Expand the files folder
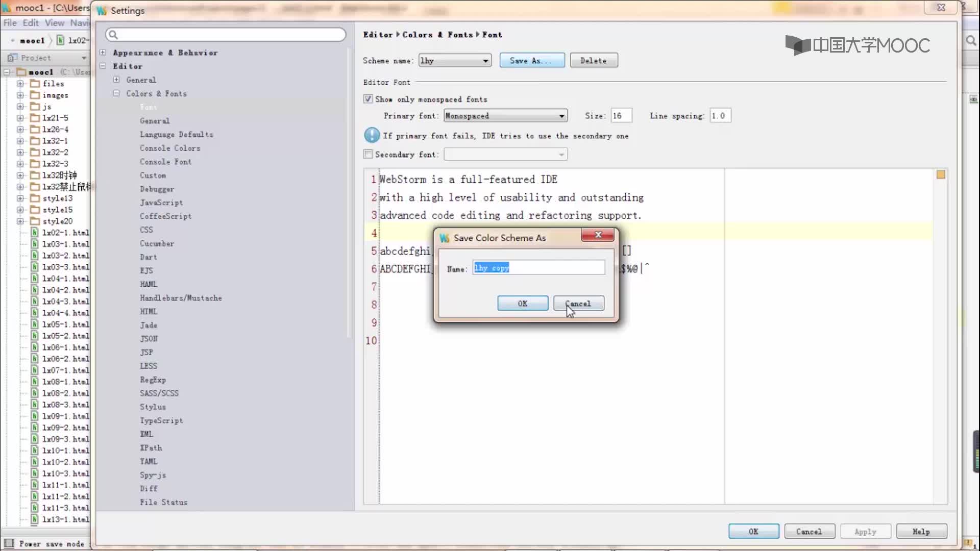The width and height of the screenshot is (980, 551). point(20,83)
